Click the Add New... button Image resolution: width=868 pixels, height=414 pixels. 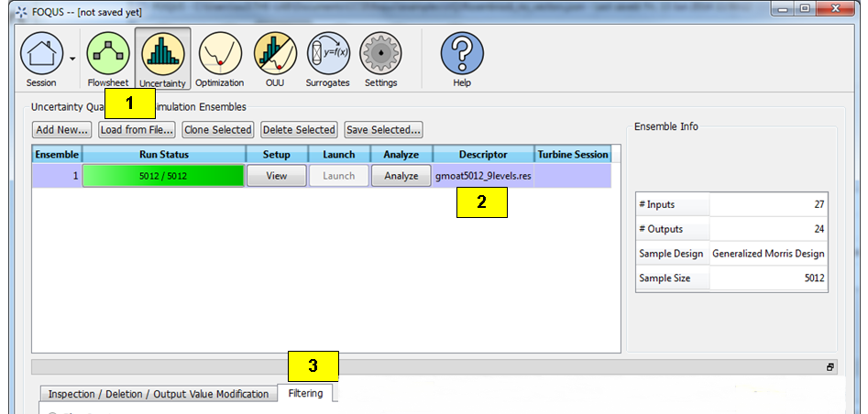[x=61, y=130]
